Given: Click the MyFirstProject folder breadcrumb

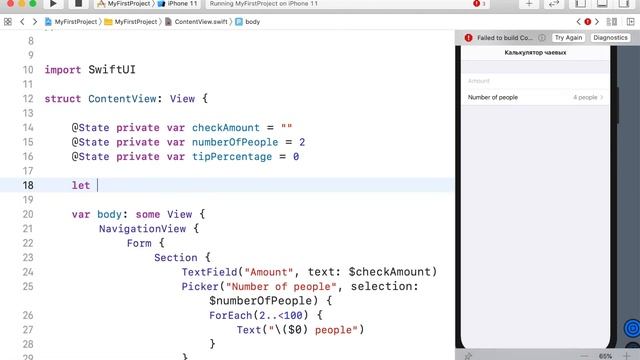Looking at the screenshot, I should pos(131,22).
